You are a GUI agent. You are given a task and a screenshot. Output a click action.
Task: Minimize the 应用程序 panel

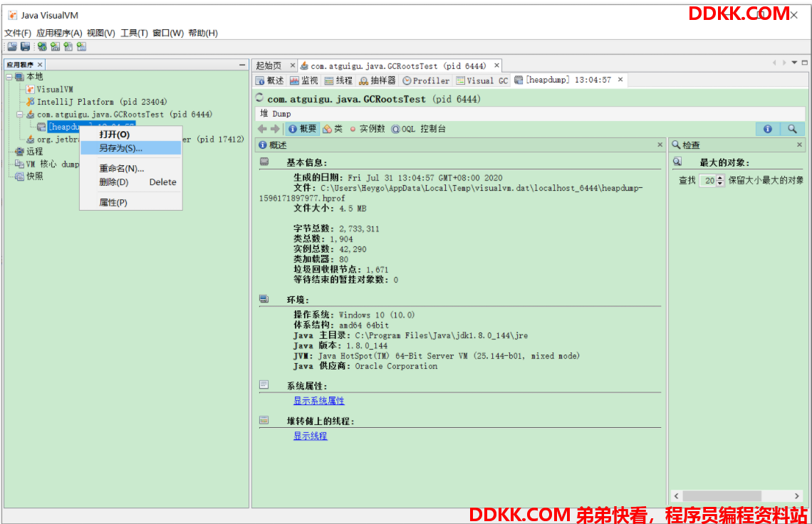[x=242, y=65]
